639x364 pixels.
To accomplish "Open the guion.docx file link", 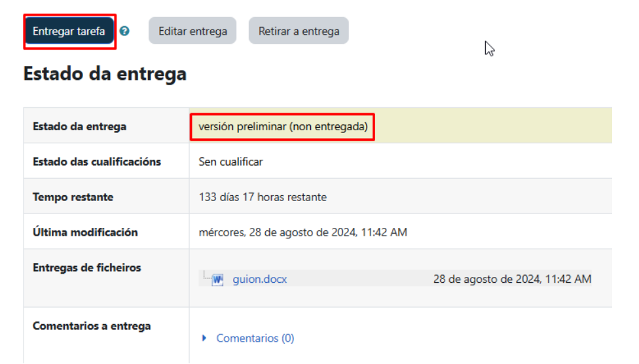I will tap(259, 280).
